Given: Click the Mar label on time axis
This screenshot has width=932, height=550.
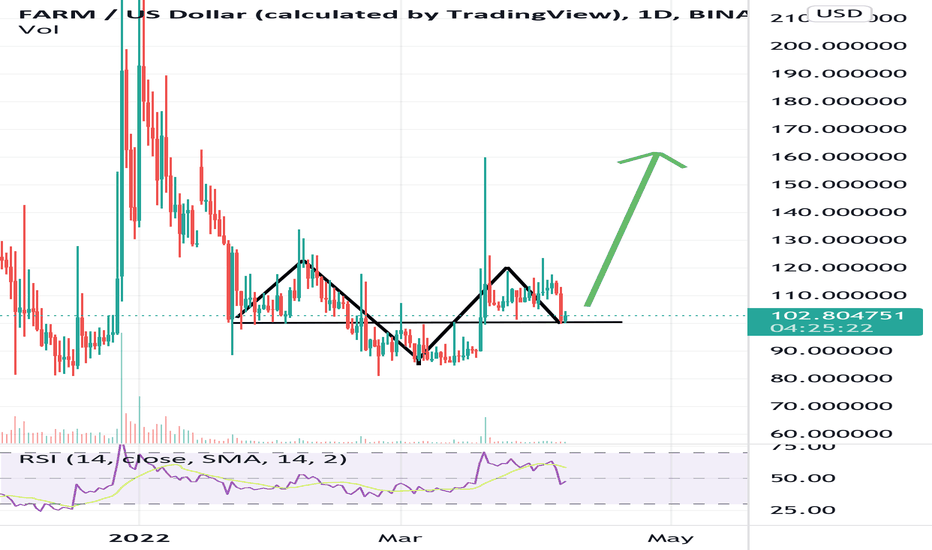Looking at the screenshot, I should coord(401,538).
